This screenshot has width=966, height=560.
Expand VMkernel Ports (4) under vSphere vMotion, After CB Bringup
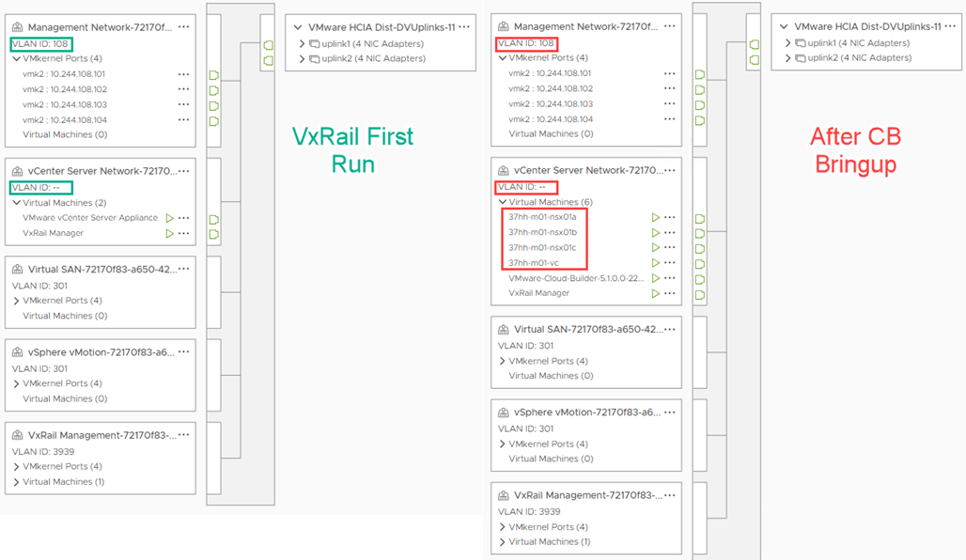[503, 444]
